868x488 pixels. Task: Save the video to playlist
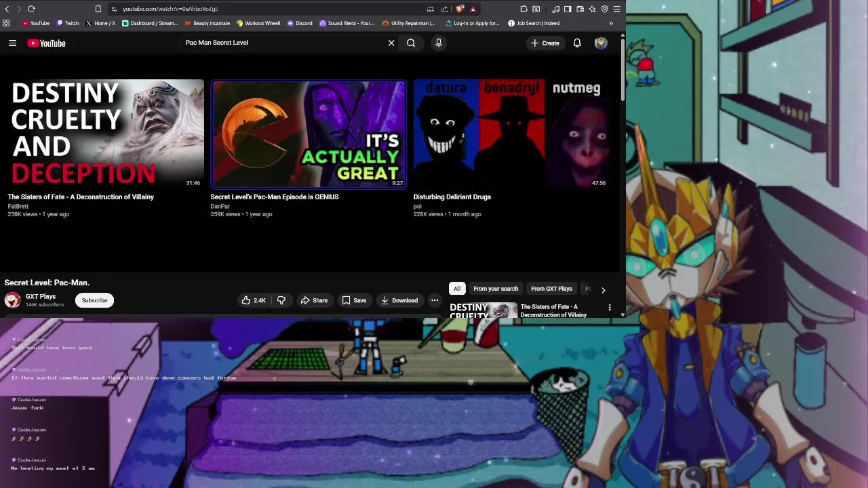(x=354, y=300)
